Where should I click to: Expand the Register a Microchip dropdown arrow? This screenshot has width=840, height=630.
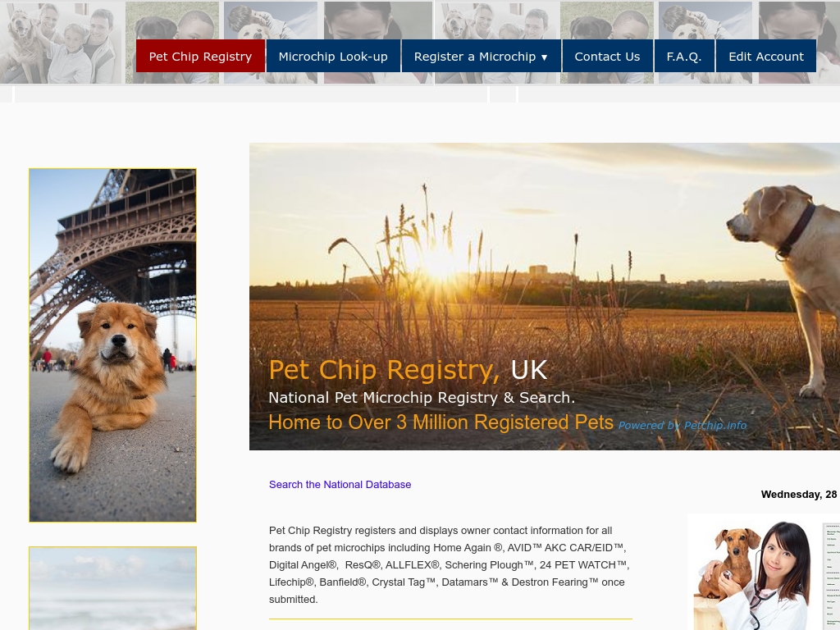(x=545, y=57)
